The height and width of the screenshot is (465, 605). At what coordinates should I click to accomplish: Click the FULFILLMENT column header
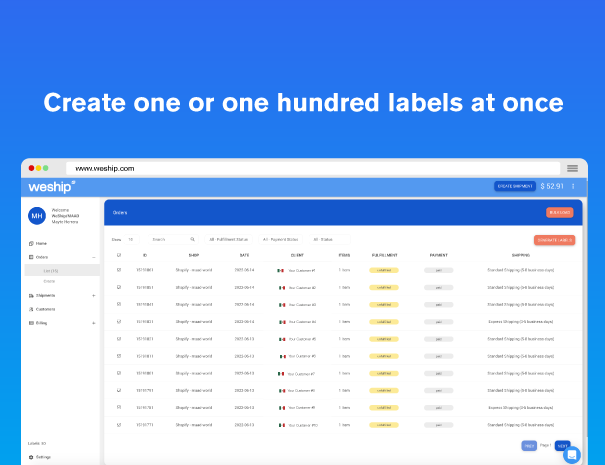[385, 255]
